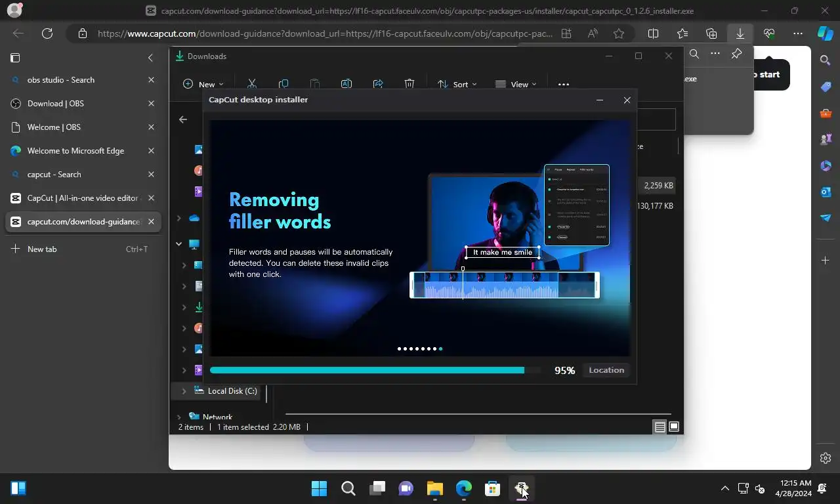This screenshot has width=840, height=504.
Task: Refresh the page in Edge
Action: 47,33
